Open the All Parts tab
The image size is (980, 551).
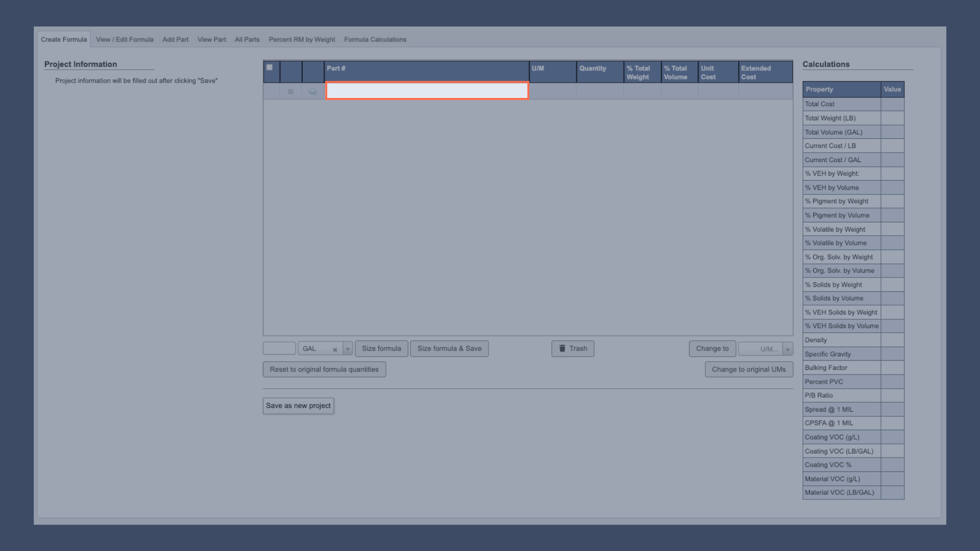click(x=247, y=39)
